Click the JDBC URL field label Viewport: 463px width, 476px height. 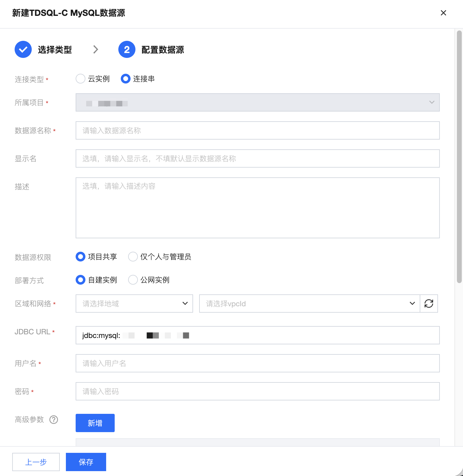tap(33, 332)
